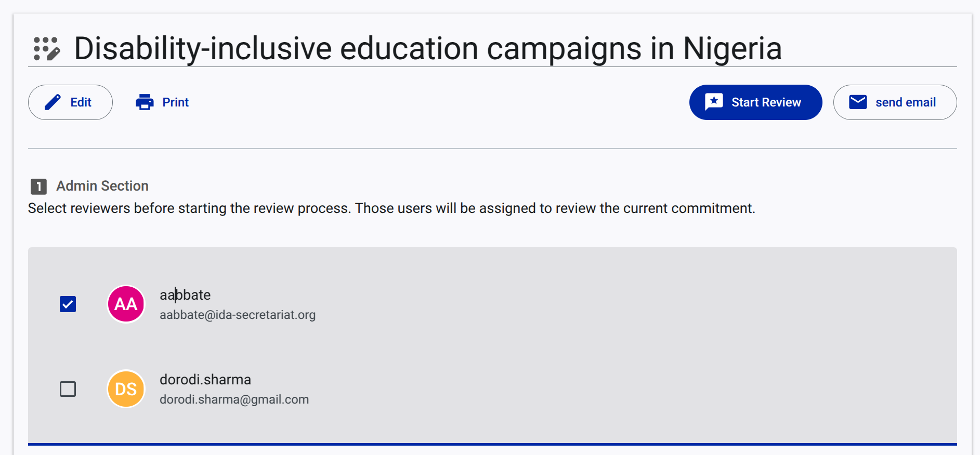Click the dorodi.sharma@gmail.com email address

(x=234, y=399)
